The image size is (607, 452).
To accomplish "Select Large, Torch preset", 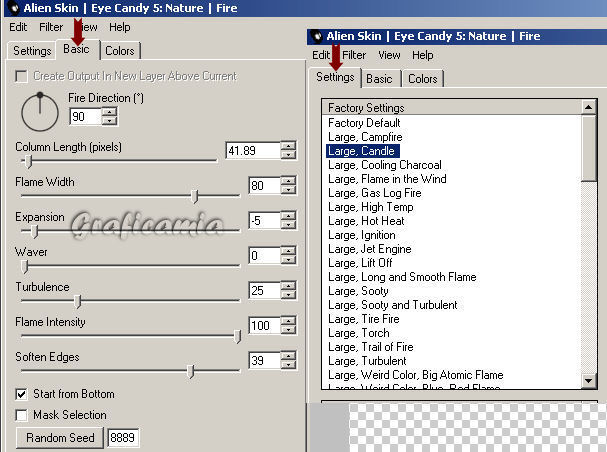I will coord(358,333).
